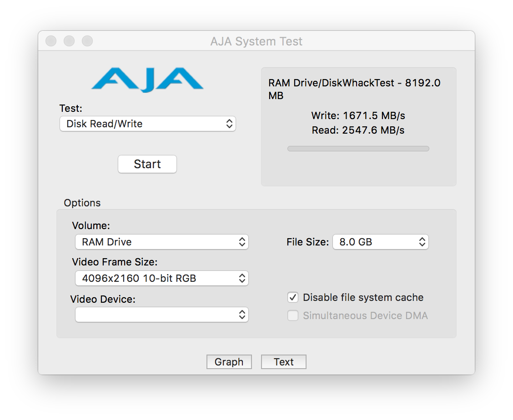Open the empty Video Device dropdown
The height and width of the screenshot is (420, 513).
coord(161,315)
